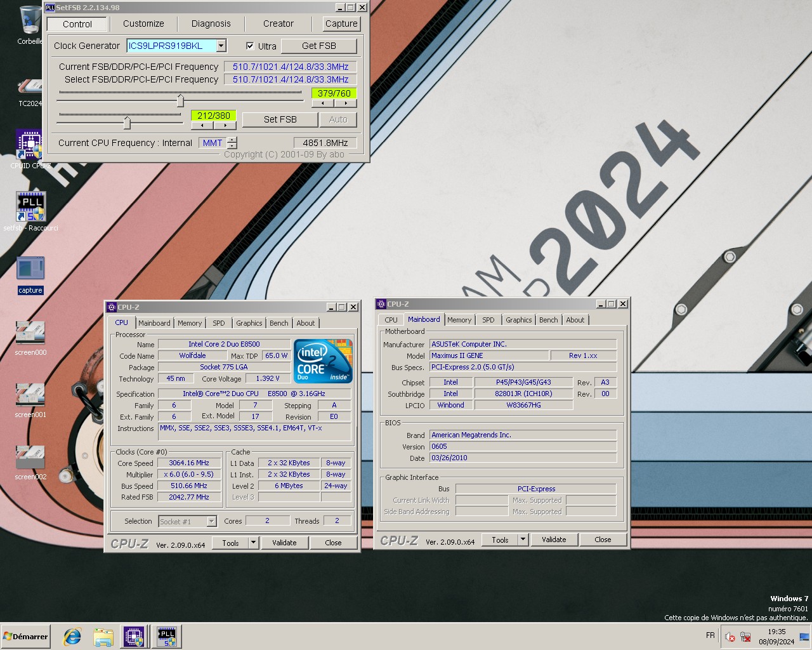Viewport: 812px width, 650px height.
Task: Click the left CPU-Z window title icon
Action: [x=112, y=307]
